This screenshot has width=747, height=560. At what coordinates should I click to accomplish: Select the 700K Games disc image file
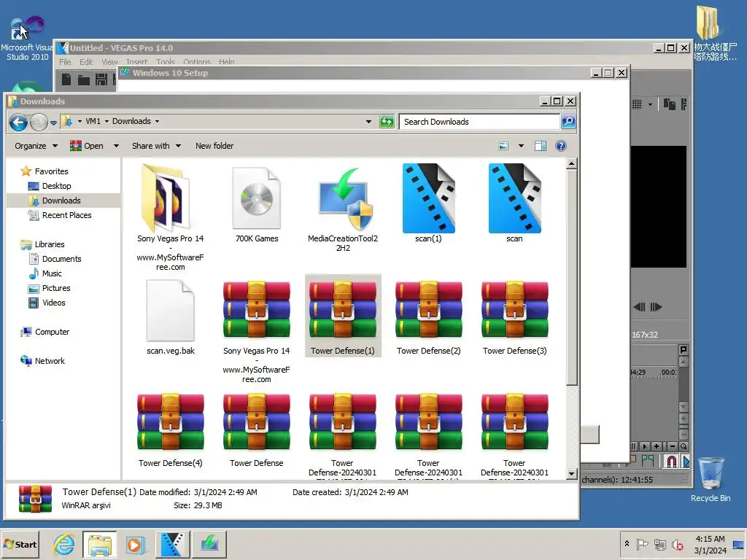[x=257, y=203]
